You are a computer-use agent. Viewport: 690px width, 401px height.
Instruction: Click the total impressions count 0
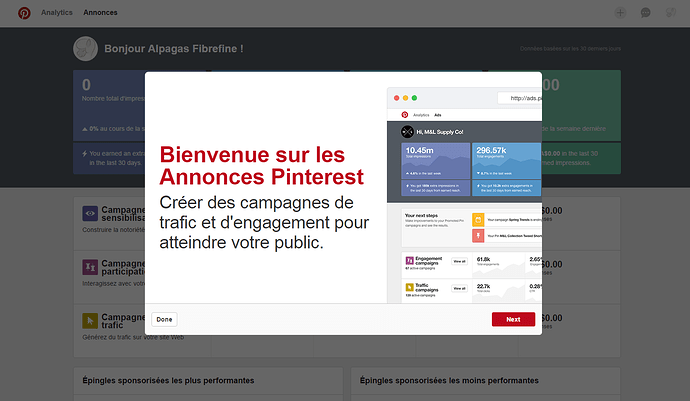pos(86,85)
